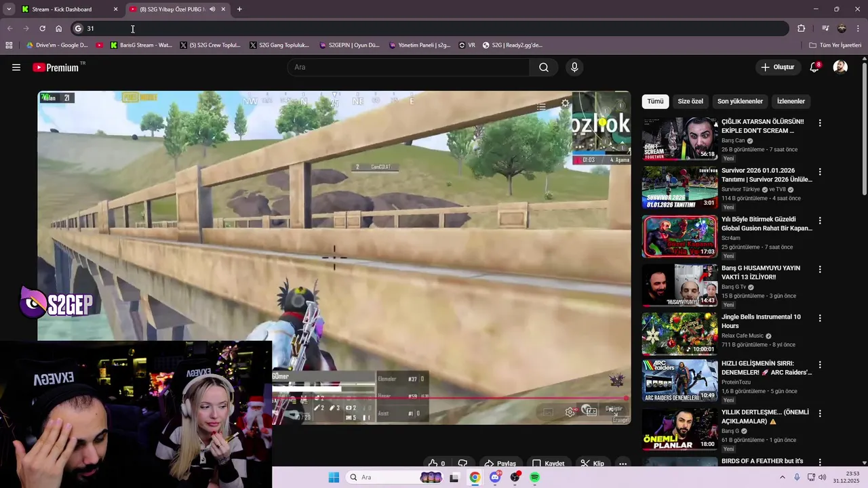Open player settings gear icon
868x488 pixels.
tap(570, 411)
